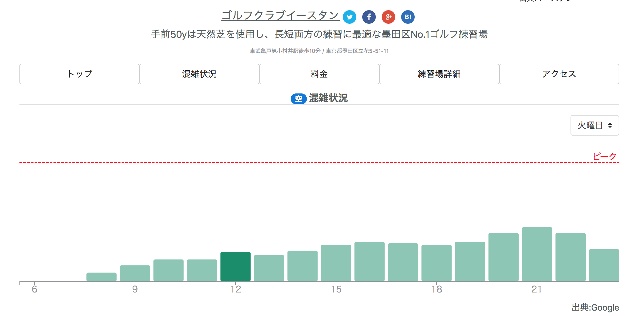
Task: Select the bar at 9 o'clock
Action: (x=135, y=273)
